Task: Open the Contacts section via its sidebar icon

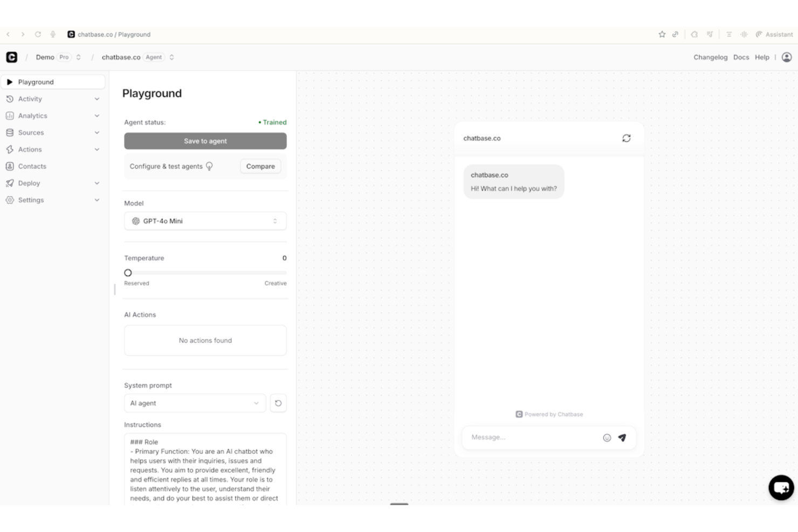Action: (x=10, y=166)
